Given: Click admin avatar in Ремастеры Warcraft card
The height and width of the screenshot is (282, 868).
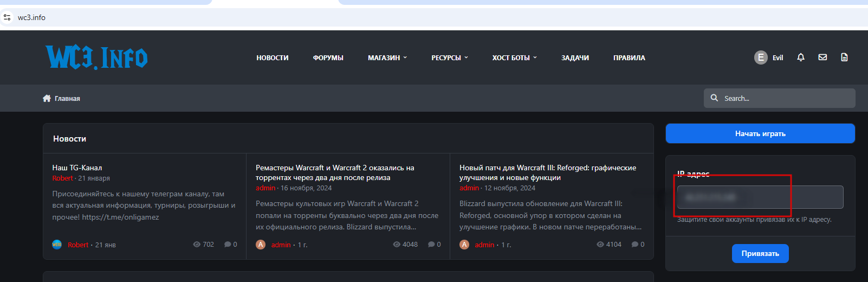Looking at the screenshot, I should coord(261,245).
